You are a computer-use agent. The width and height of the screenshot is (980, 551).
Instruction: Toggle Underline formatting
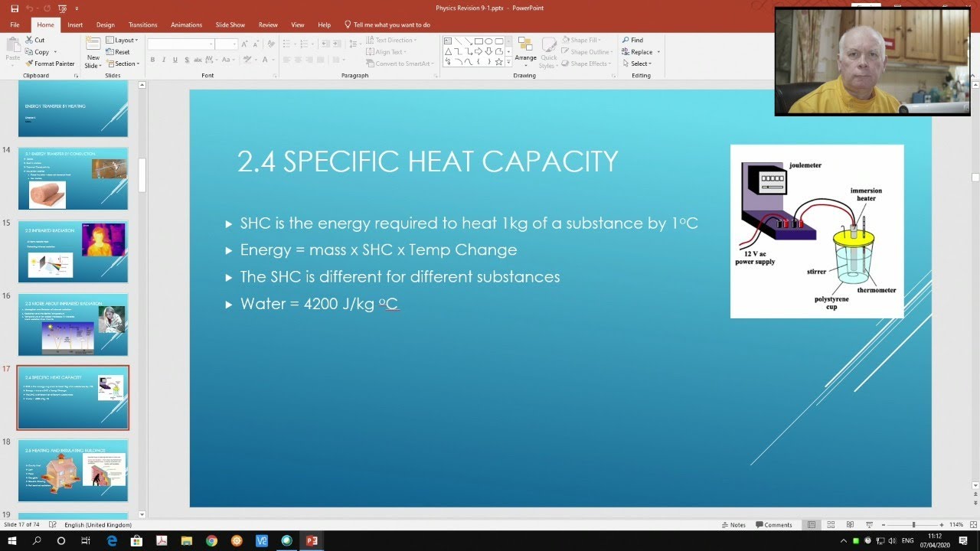(x=175, y=60)
